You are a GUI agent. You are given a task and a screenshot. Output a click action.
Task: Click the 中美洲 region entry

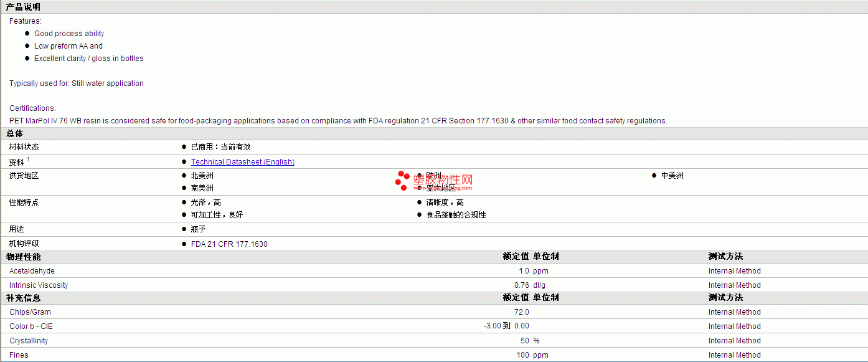(x=672, y=176)
